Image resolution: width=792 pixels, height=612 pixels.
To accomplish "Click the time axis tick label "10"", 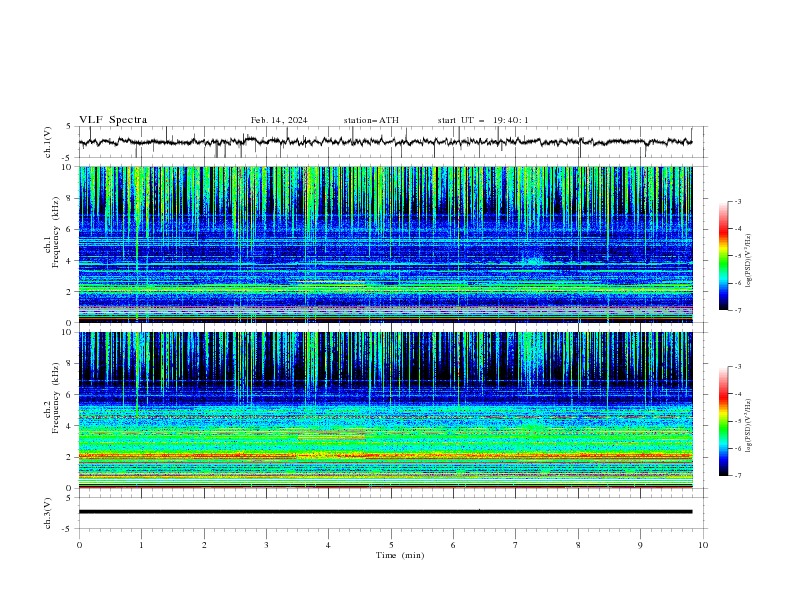I will tap(703, 545).
